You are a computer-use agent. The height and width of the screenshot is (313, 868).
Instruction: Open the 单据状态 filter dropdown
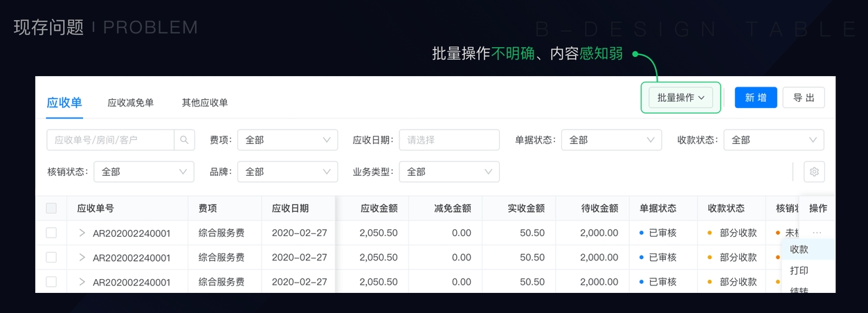coord(611,140)
